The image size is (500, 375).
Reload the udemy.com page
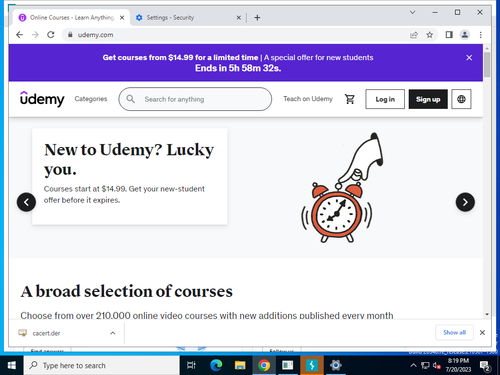point(51,35)
